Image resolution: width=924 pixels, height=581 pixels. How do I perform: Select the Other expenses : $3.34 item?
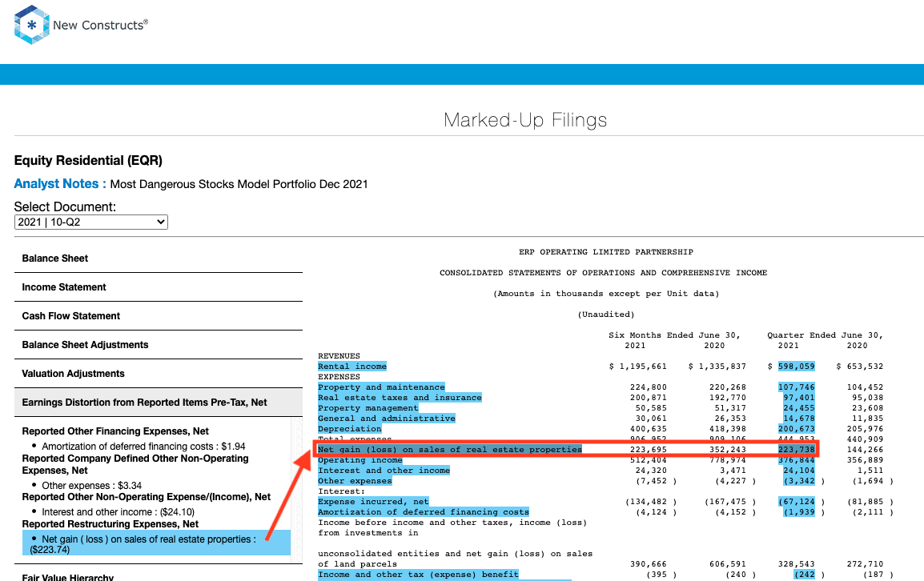(91, 485)
